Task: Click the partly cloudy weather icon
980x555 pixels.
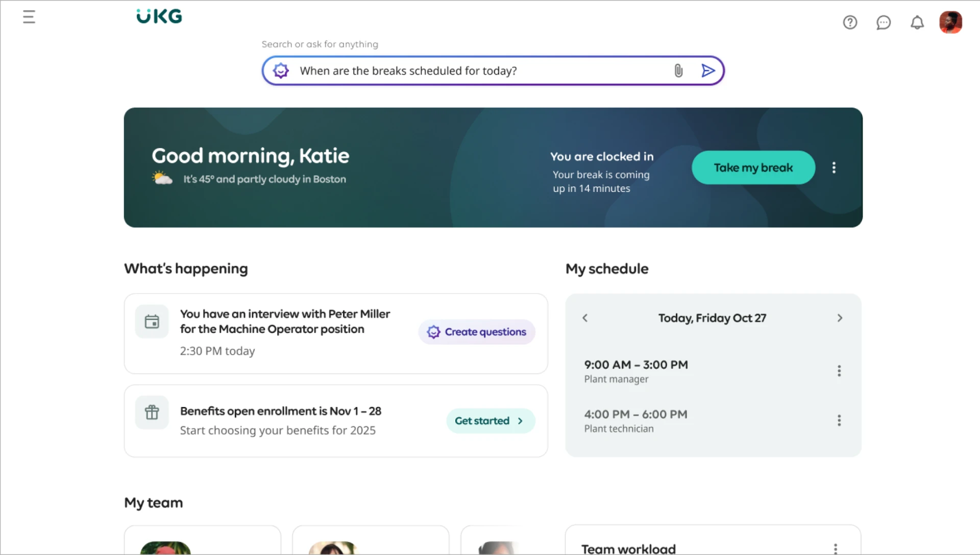Action: pos(162,178)
